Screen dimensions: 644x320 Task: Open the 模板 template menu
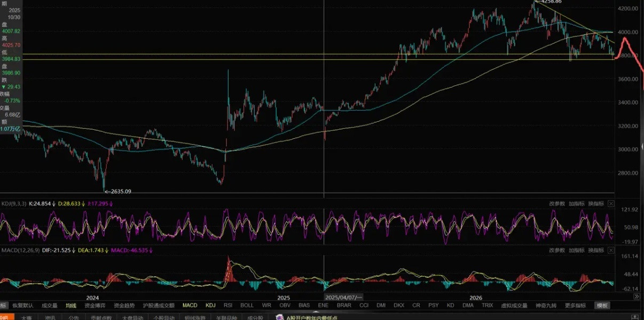click(602, 306)
